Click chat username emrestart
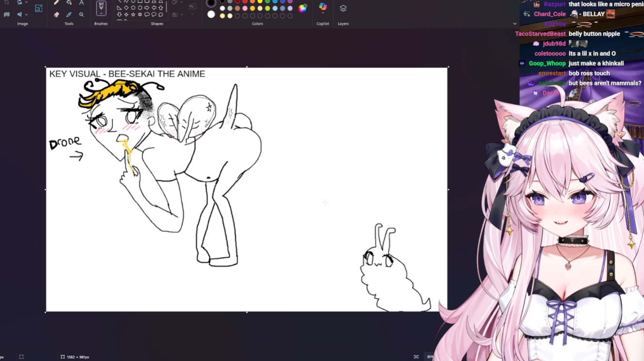Viewport: 644px width, 361px height. pyautogui.click(x=552, y=74)
